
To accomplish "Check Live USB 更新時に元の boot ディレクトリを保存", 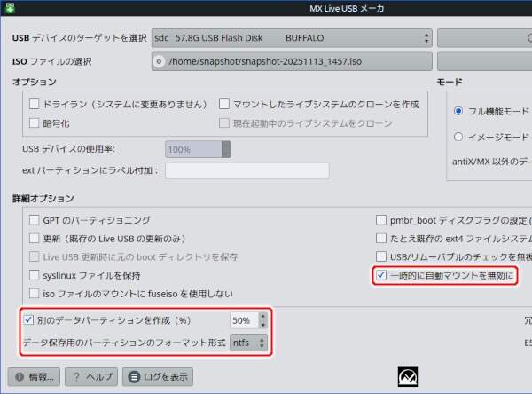I will (35, 256).
